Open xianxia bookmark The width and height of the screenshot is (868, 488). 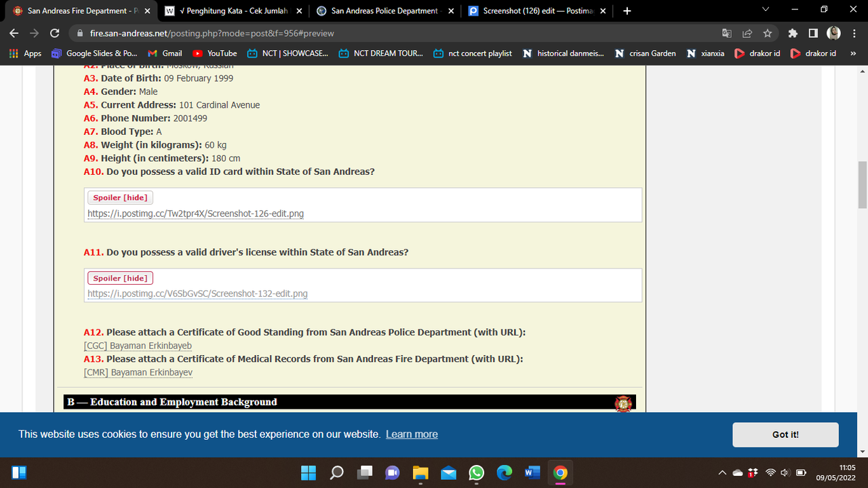point(705,53)
